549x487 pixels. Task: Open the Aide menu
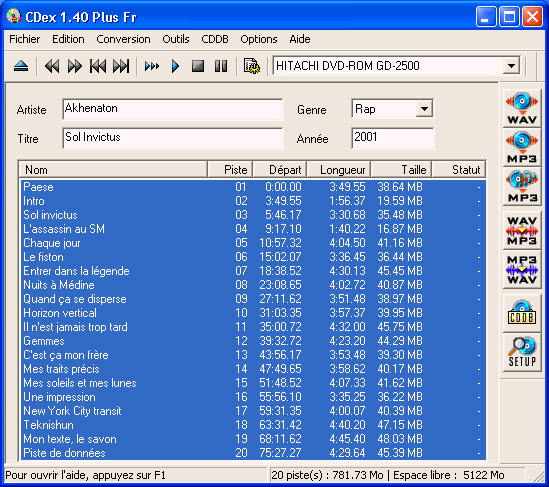pos(300,39)
